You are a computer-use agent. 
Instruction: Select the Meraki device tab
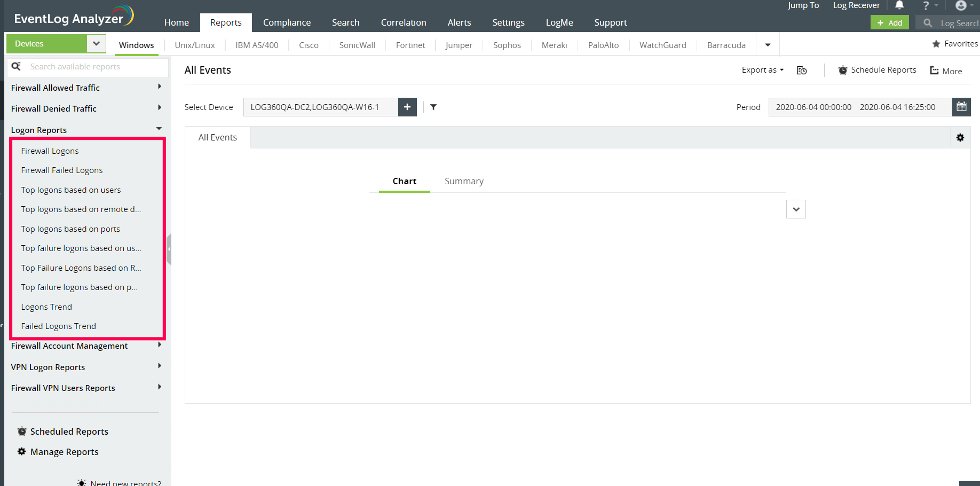555,45
